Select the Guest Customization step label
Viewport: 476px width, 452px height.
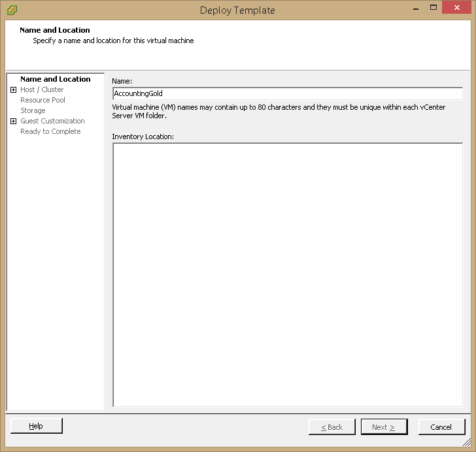(x=52, y=121)
